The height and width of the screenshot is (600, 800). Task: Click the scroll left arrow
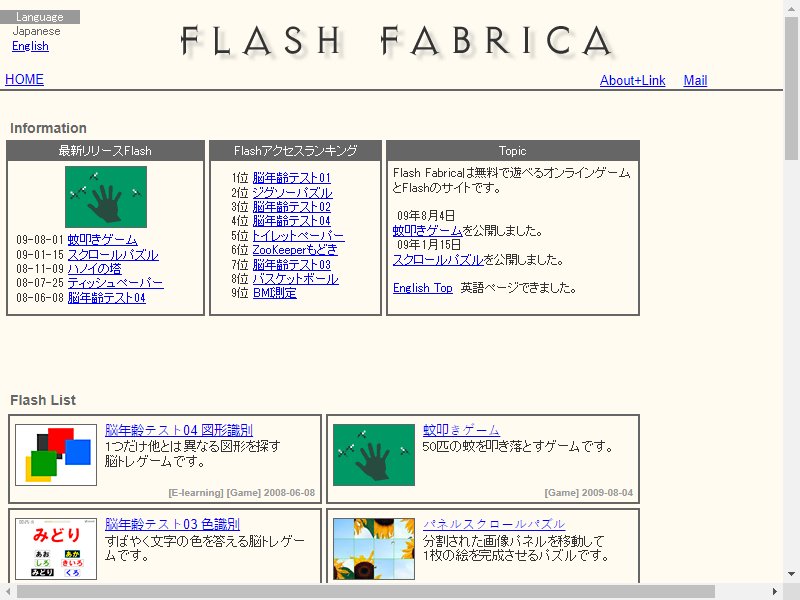pos(8,592)
